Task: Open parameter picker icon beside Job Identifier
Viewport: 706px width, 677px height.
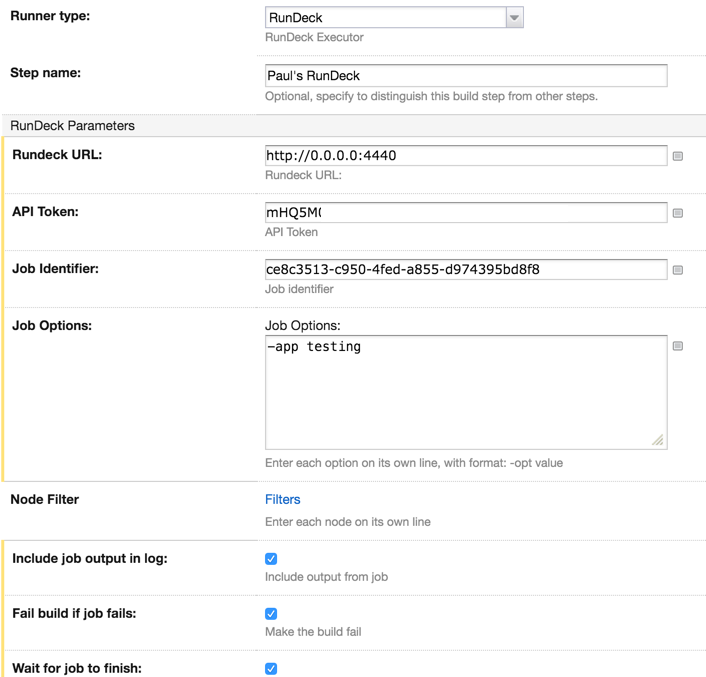Action: (x=678, y=270)
